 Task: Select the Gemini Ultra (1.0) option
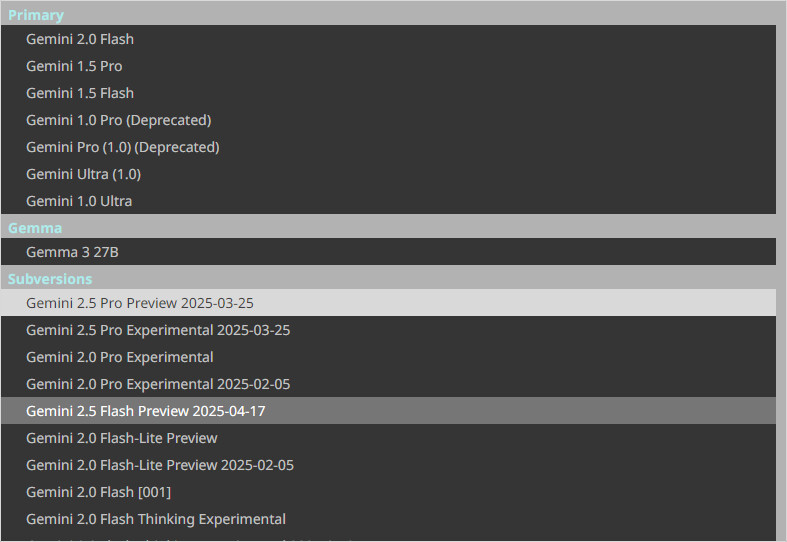pyautogui.click(x=83, y=174)
